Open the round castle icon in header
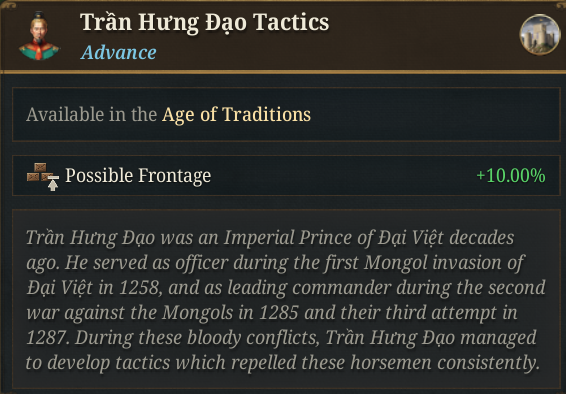This screenshot has height=394, width=566. point(540,35)
